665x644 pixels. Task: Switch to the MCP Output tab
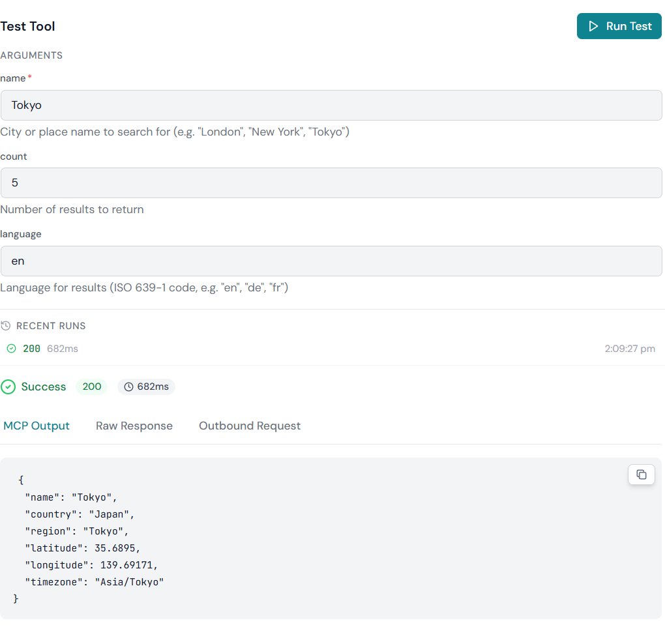pyautogui.click(x=37, y=426)
